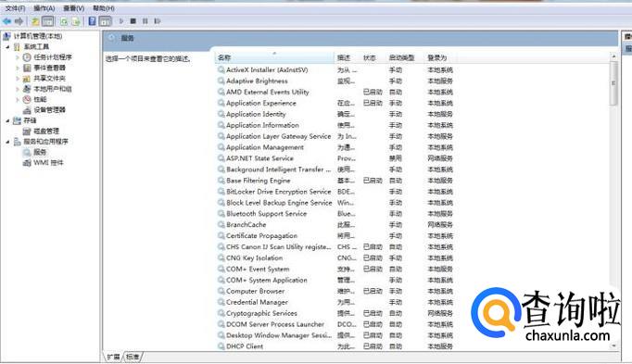The image size is (632, 364).
Task: Open Help via the blue question-mark icon
Action: [x=93, y=21]
